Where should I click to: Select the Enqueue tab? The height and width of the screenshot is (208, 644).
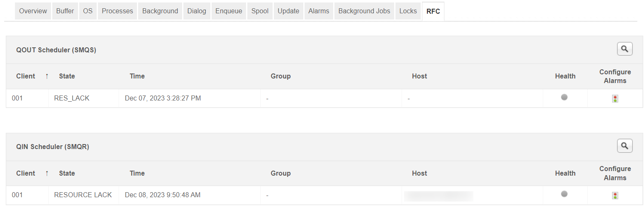[x=229, y=11]
